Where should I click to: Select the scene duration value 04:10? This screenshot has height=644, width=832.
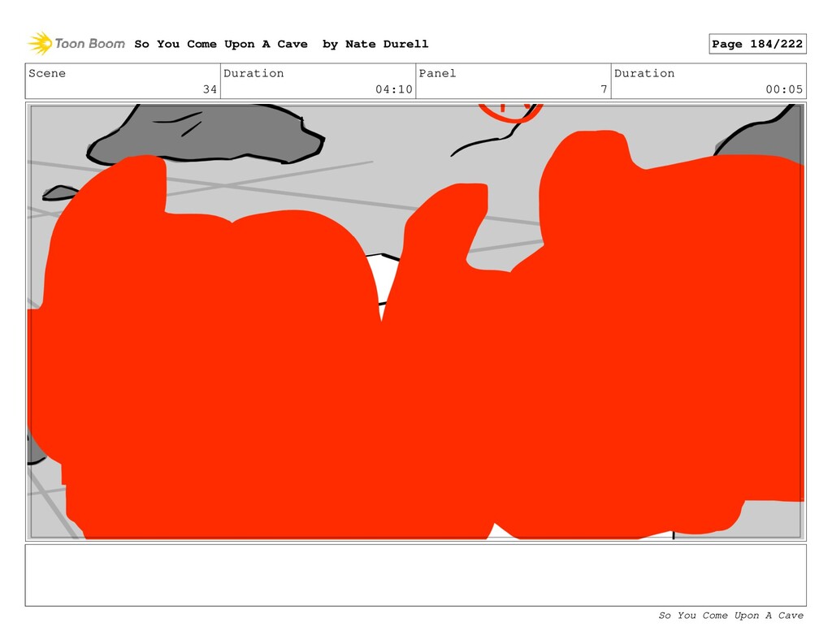tap(394, 89)
